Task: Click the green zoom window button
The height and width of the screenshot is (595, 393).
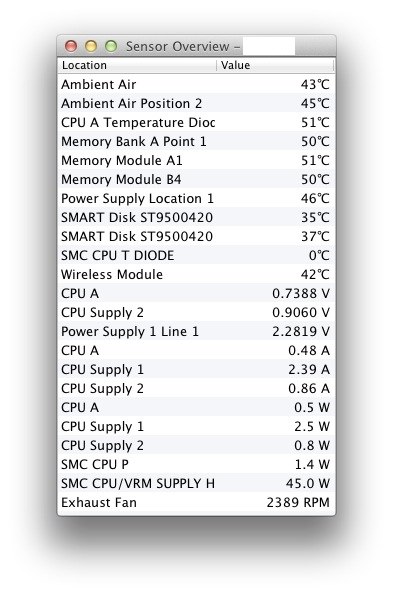Action: click(x=111, y=46)
